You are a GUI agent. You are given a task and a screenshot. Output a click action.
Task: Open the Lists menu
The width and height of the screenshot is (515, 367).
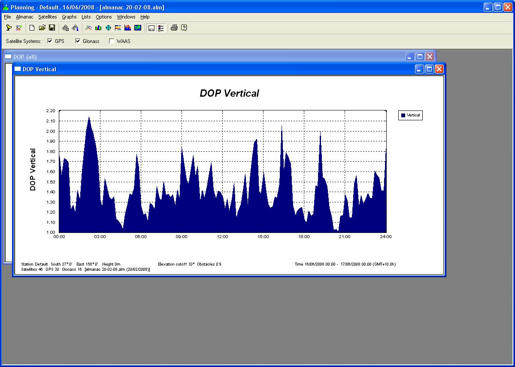pos(86,17)
